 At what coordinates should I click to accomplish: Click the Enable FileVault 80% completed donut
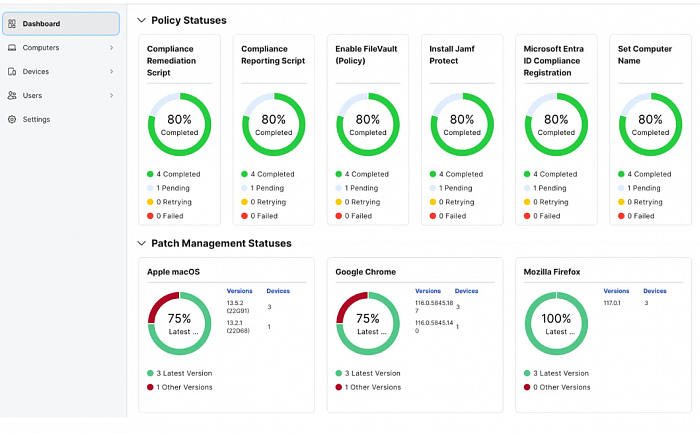tap(368, 125)
